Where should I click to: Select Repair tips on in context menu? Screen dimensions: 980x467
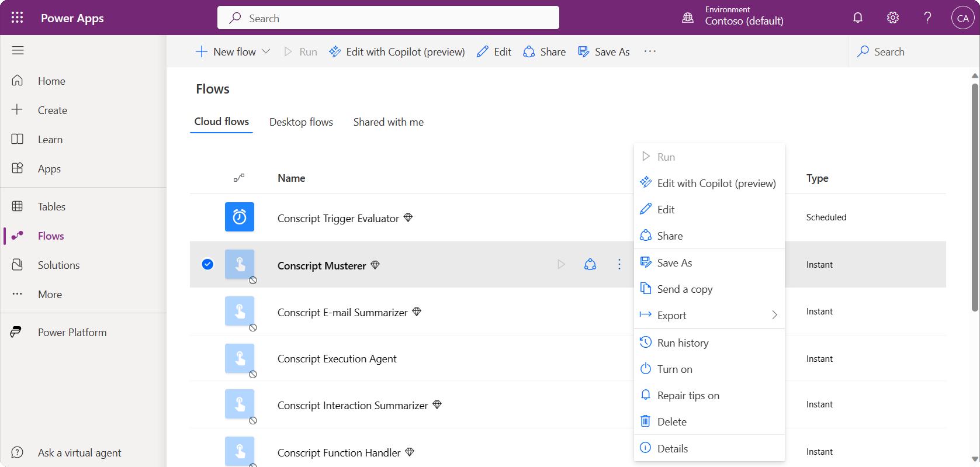[x=709, y=395]
